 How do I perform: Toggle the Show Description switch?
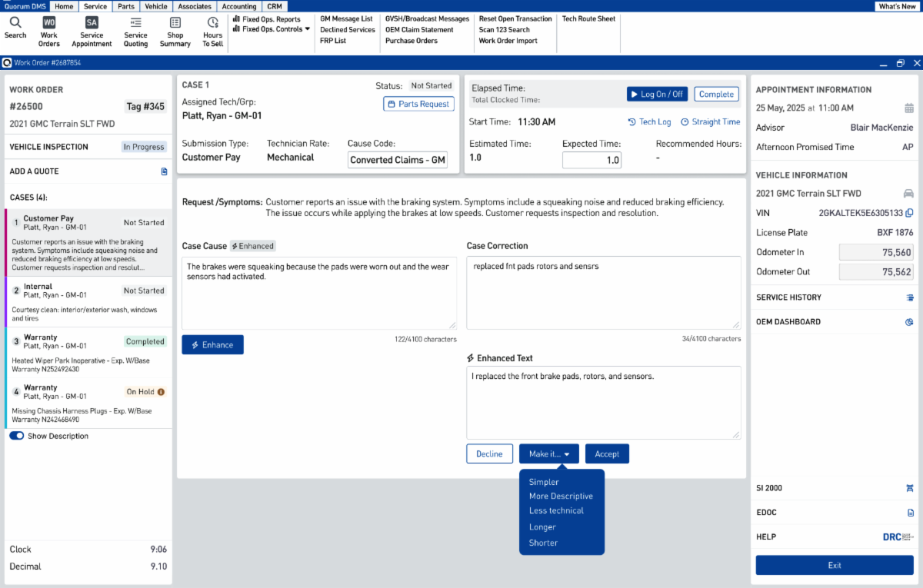[16, 435]
